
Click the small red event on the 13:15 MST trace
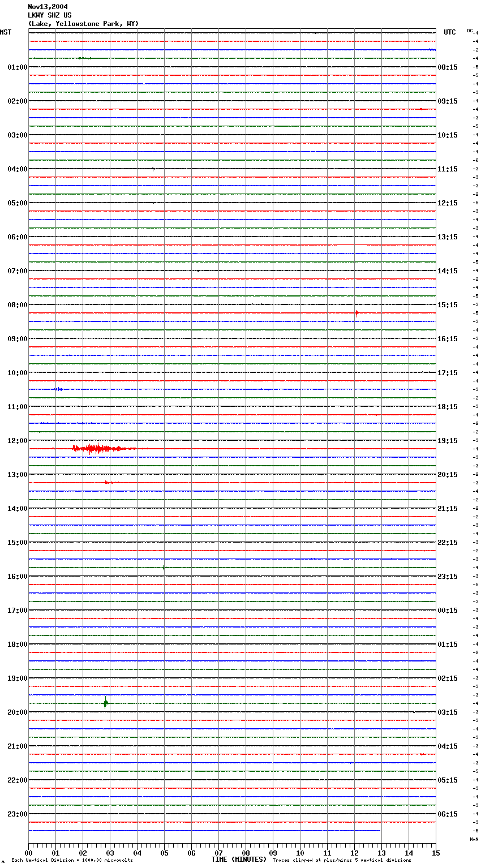point(108,483)
